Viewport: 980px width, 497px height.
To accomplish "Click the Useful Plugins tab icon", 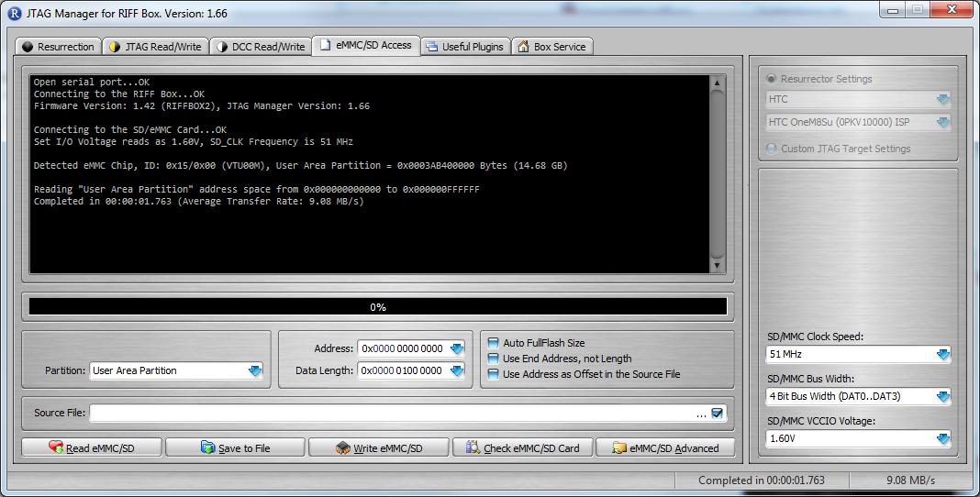I will point(431,47).
